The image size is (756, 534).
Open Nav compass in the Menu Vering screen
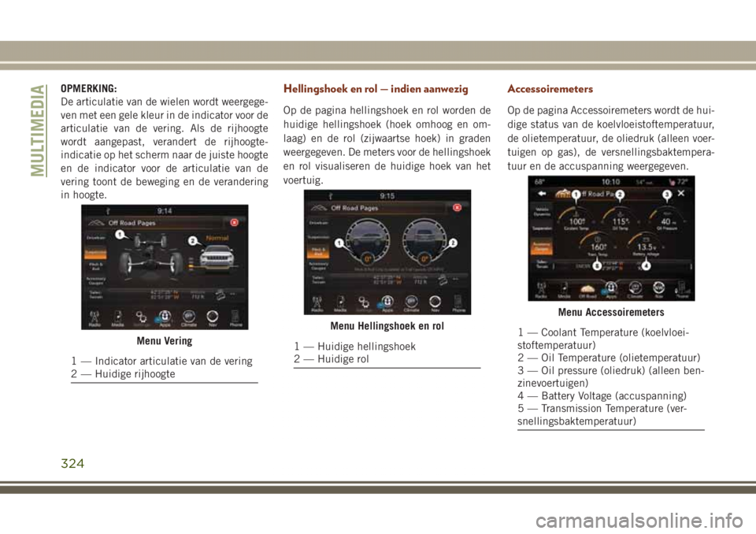click(x=212, y=318)
